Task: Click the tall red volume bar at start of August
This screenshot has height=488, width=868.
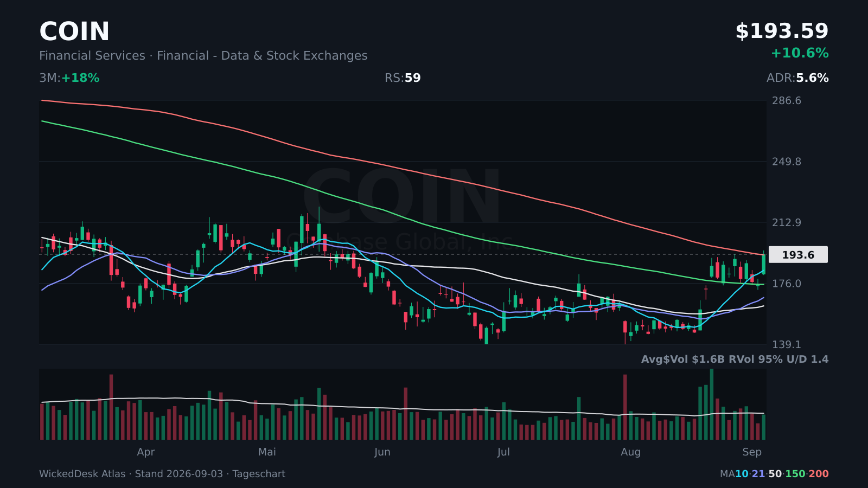Action: click(625, 407)
